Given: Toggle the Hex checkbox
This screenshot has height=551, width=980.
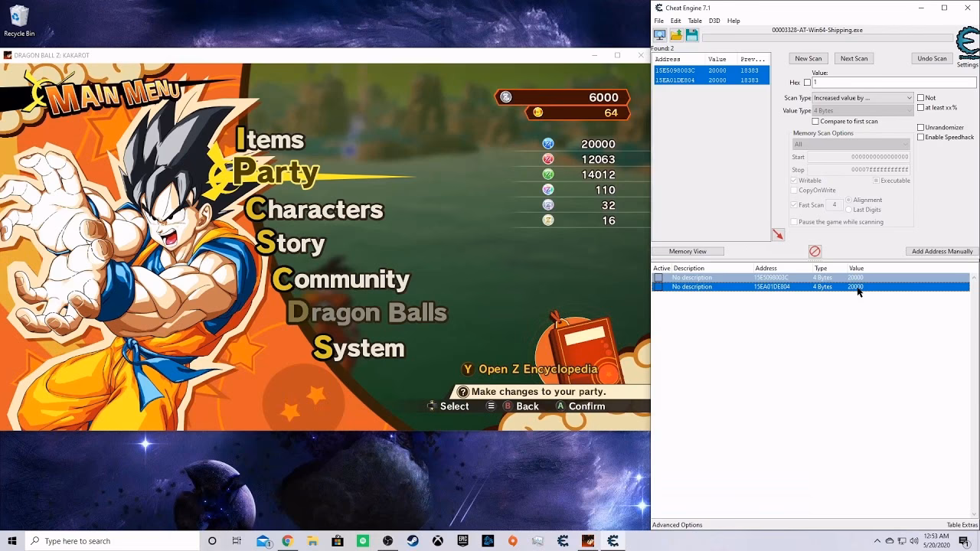Looking at the screenshot, I should point(807,83).
